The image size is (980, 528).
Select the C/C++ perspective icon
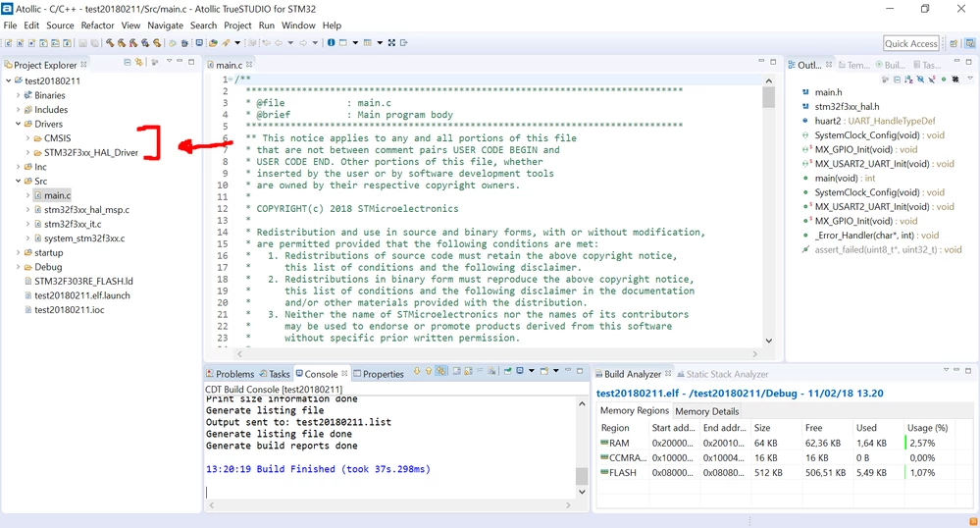[x=970, y=43]
